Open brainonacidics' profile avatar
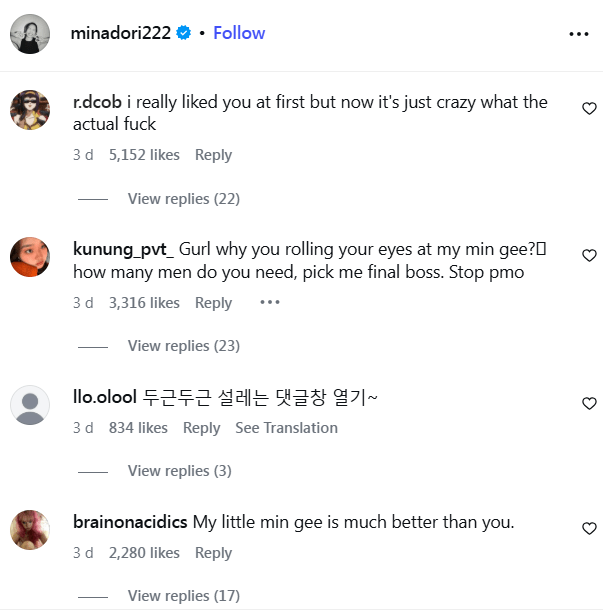This screenshot has width=603, height=615. point(30,529)
